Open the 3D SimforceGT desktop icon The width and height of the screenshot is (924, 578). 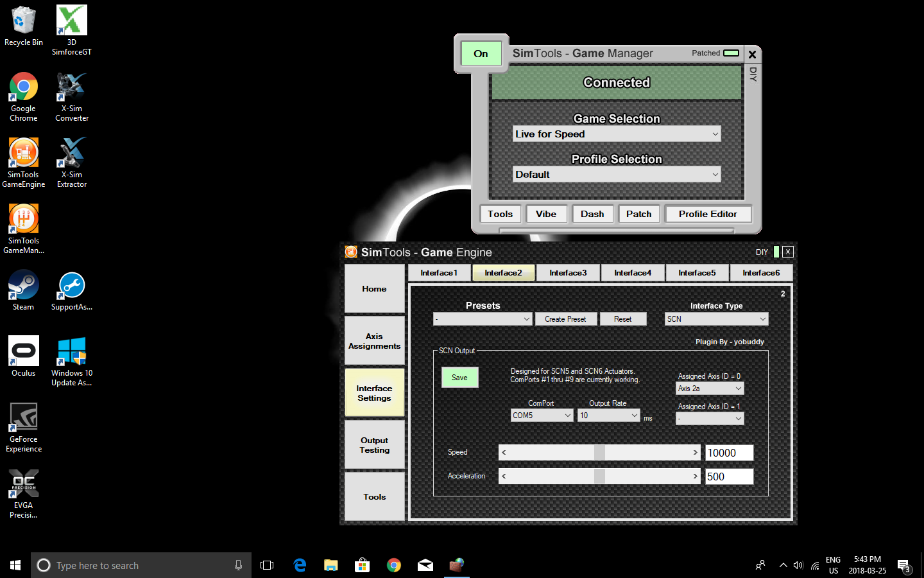[x=72, y=30]
